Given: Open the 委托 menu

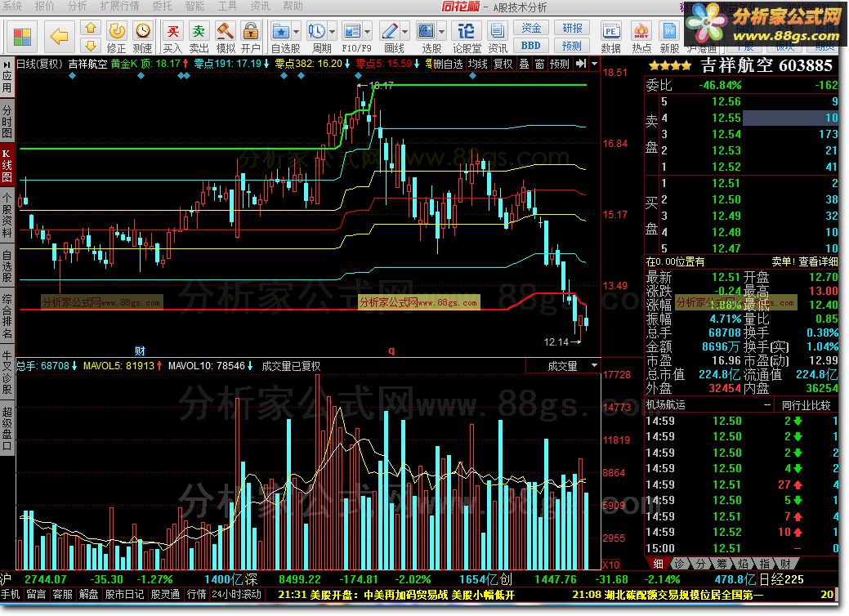Looking at the screenshot, I should 162,7.
